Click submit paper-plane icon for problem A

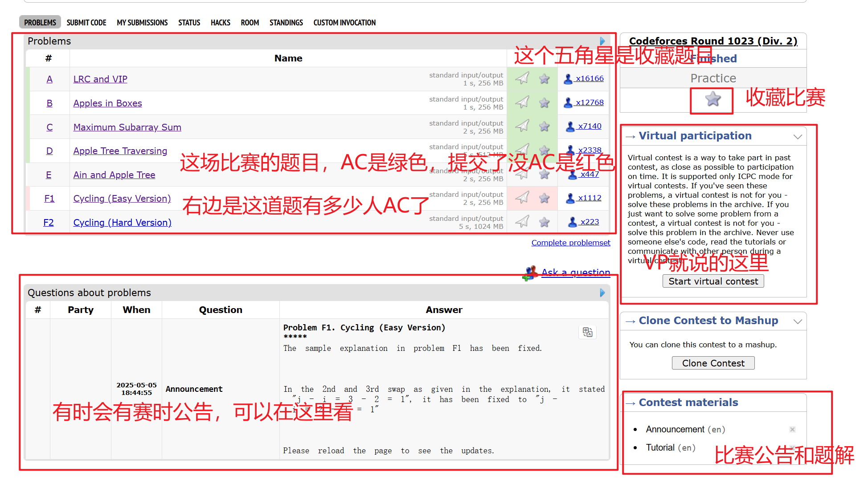tap(522, 78)
